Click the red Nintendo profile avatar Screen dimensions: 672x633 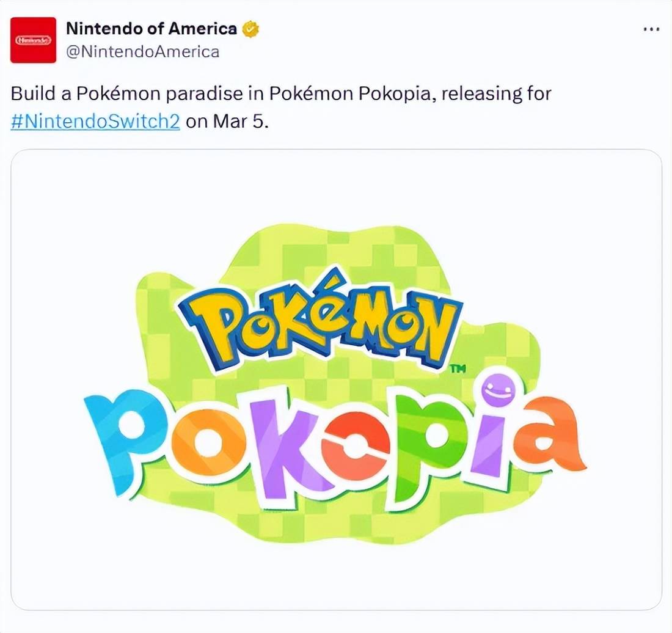pos(34,40)
